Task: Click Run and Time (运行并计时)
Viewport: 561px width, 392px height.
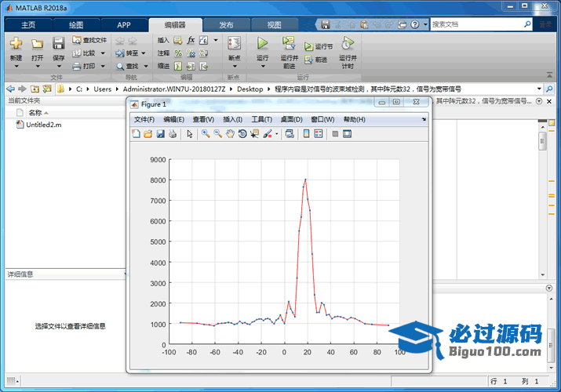Action: (348, 53)
